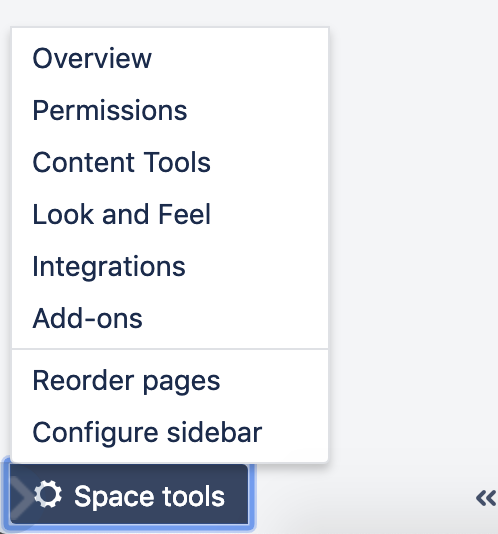The width and height of the screenshot is (498, 534).
Task: Select Permissions from the Space tools menu
Action: (170, 110)
